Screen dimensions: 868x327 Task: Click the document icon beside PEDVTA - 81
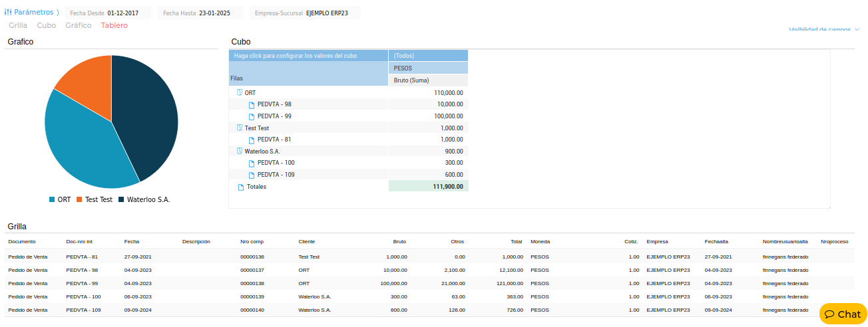[x=252, y=140]
